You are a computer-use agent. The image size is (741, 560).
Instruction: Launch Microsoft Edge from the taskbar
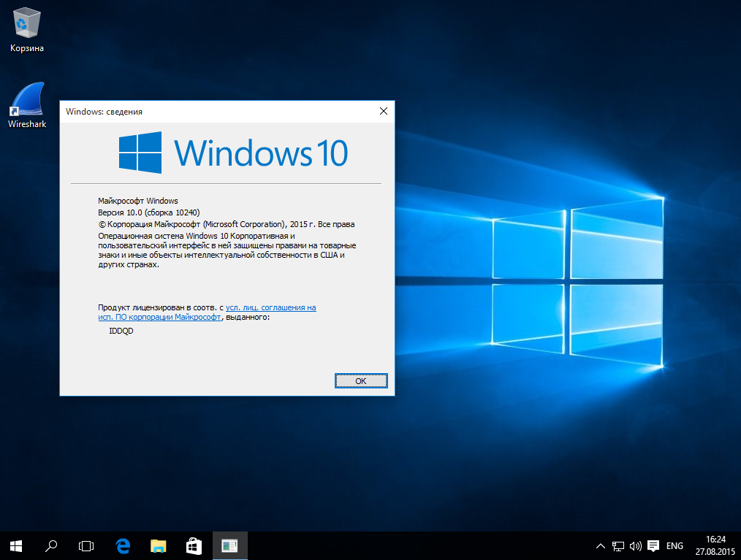pos(123,545)
